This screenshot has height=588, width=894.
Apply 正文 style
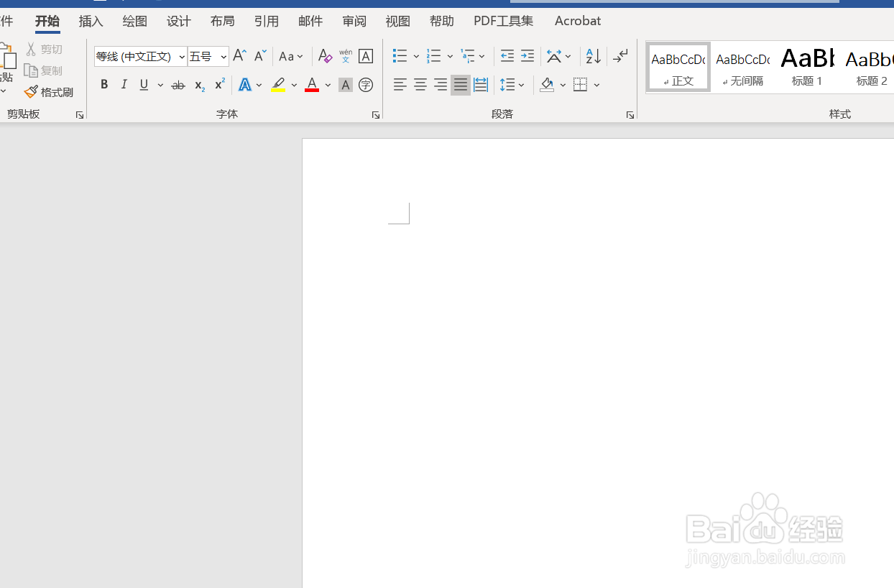point(678,67)
